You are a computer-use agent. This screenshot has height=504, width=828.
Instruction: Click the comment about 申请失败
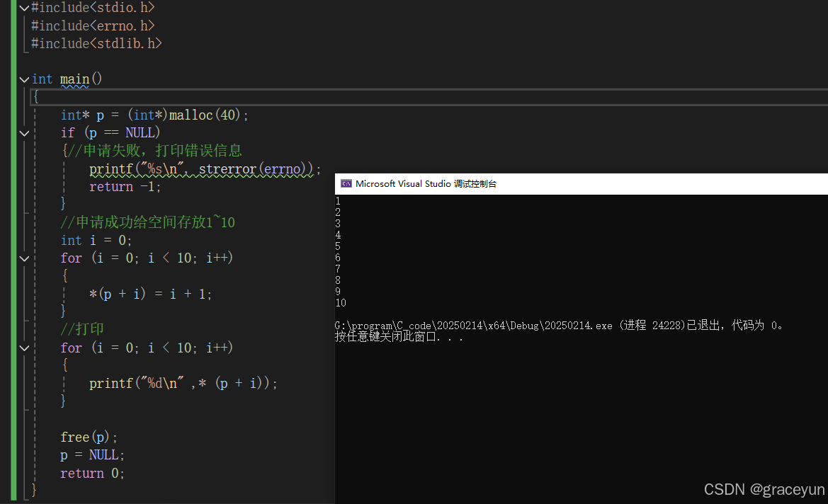click(x=156, y=151)
